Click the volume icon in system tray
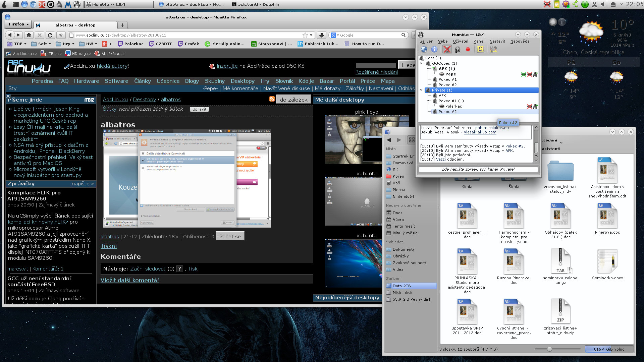 [x=604, y=4]
